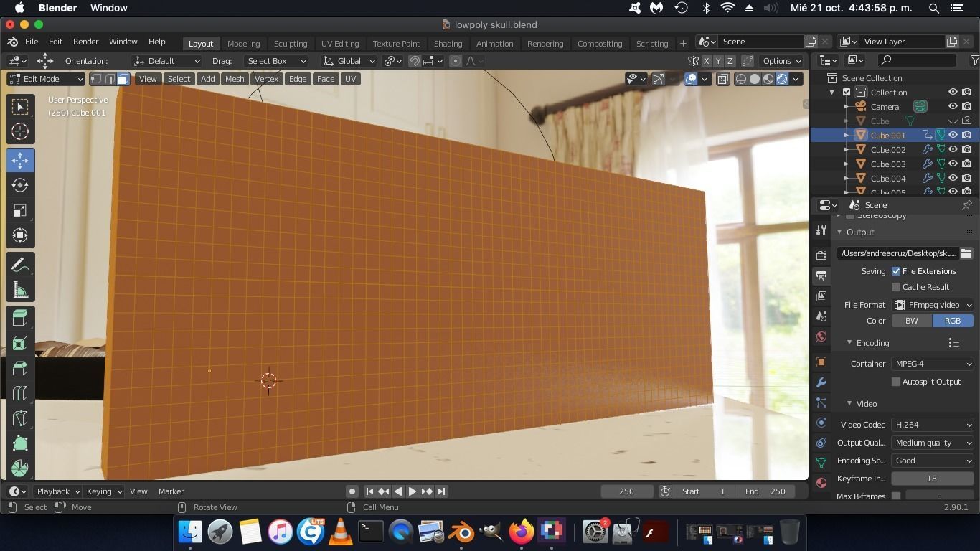Switch to edge select mode
This screenshot has height=551, width=980.
pos(110,79)
